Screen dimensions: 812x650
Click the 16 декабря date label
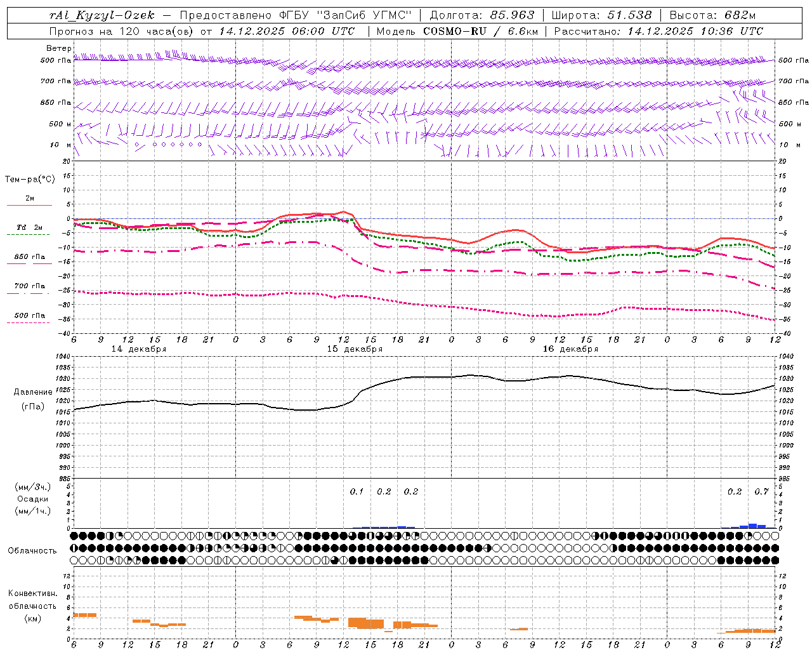click(570, 349)
